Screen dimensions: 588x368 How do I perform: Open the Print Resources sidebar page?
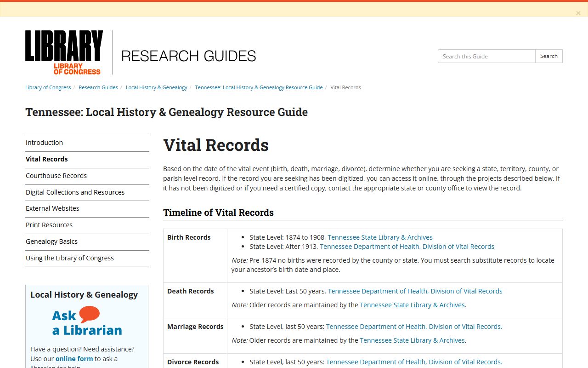click(87, 225)
